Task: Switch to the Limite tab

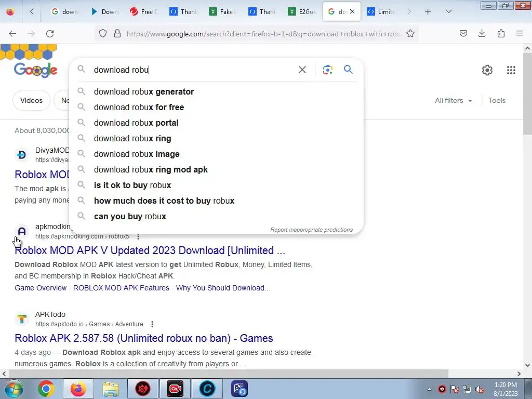Action: (x=381, y=11)
